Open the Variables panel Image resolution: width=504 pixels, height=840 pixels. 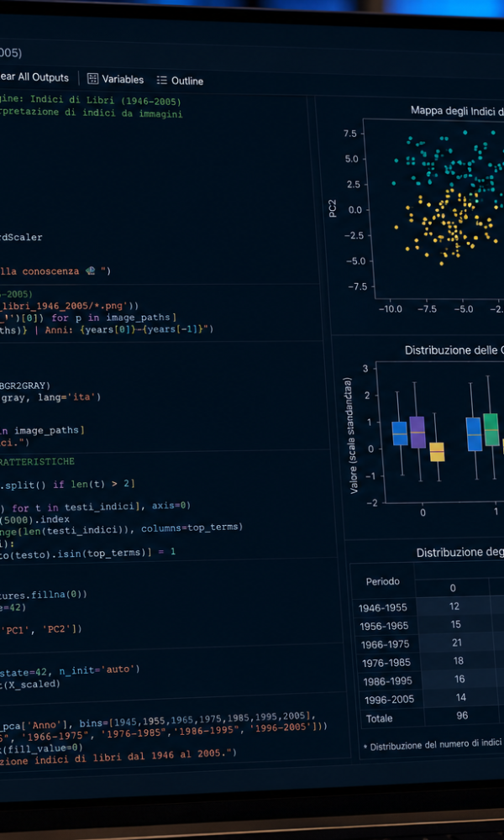pyautogui.click(x=116, y=79)
